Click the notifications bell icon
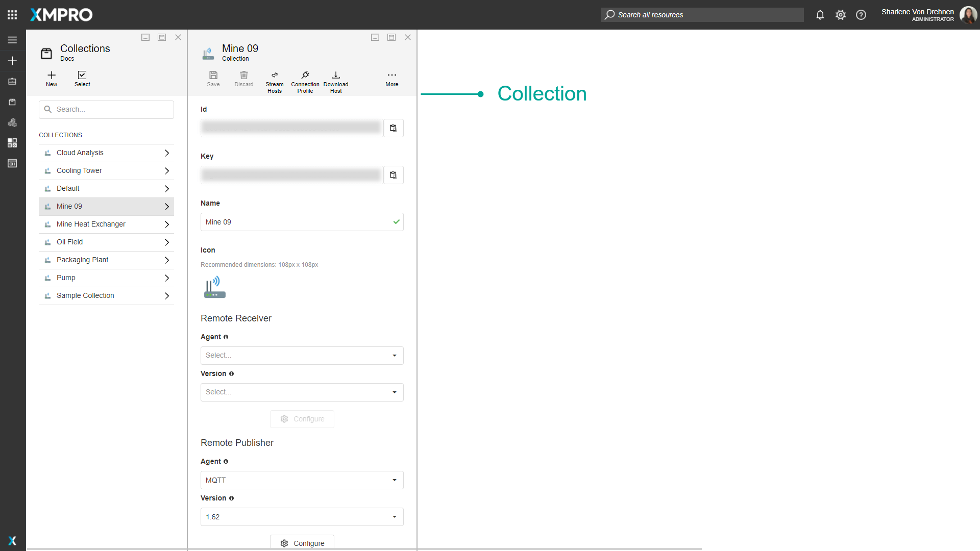980x551 pixels. click(x=820, y=15)
